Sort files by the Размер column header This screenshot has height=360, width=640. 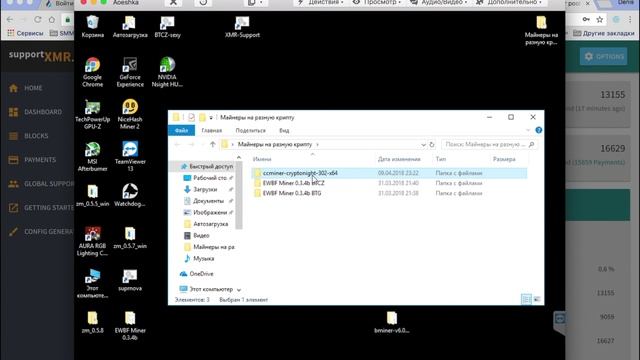[x=504, y=159]
